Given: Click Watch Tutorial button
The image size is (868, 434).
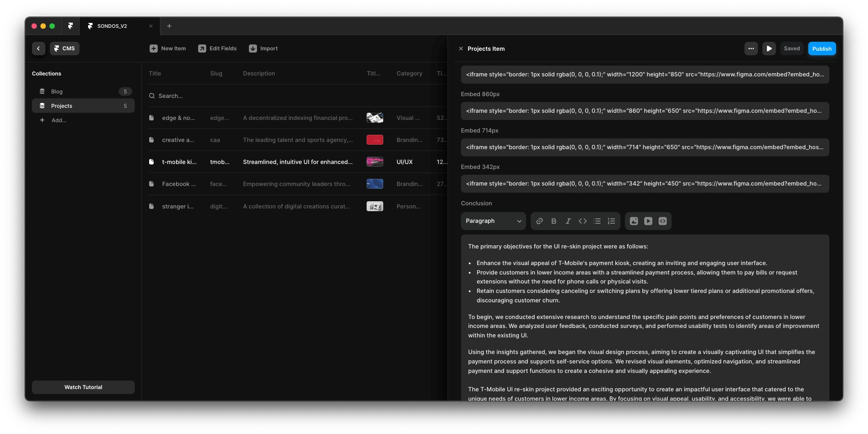Looking at the screenshot, I should [x=83, y=387].
